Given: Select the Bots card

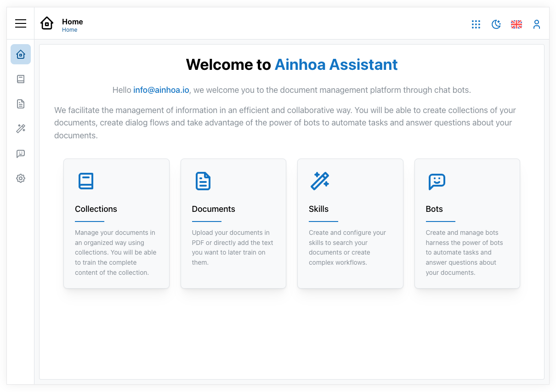Looking at the screenshot, I should coord(467,223).
